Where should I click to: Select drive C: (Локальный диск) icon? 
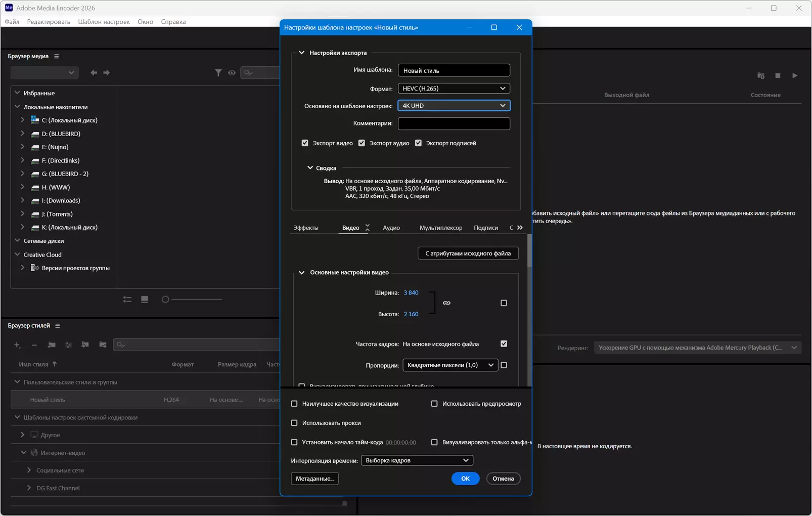pyautogui.click(x=35, y=120)
